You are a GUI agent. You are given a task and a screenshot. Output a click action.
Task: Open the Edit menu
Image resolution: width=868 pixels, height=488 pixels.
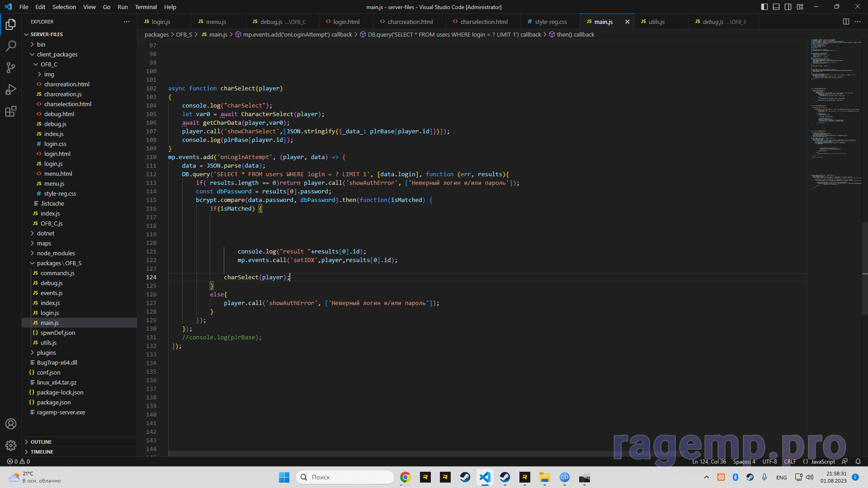point(40,7)
